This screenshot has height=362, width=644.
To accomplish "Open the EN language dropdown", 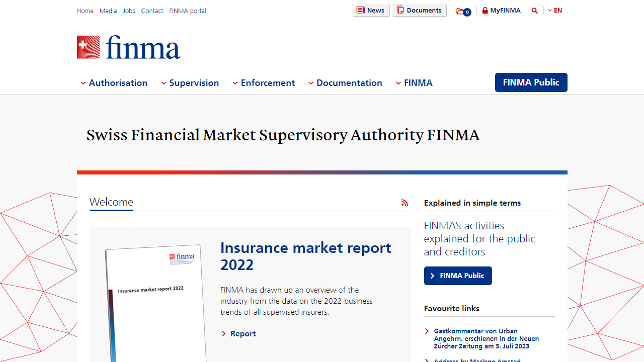I will click(x=555, y=10).
